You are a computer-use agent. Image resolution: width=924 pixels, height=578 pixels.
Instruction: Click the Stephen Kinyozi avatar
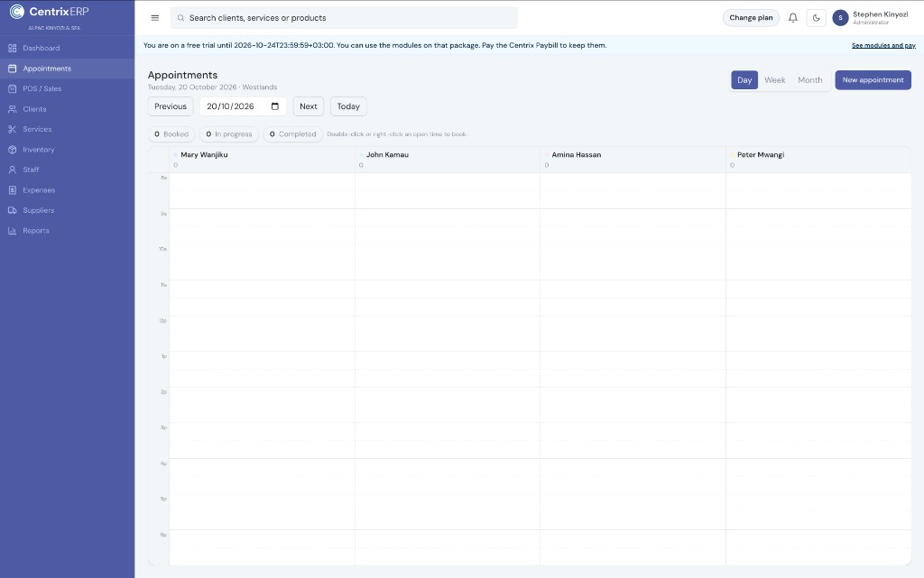840,18
